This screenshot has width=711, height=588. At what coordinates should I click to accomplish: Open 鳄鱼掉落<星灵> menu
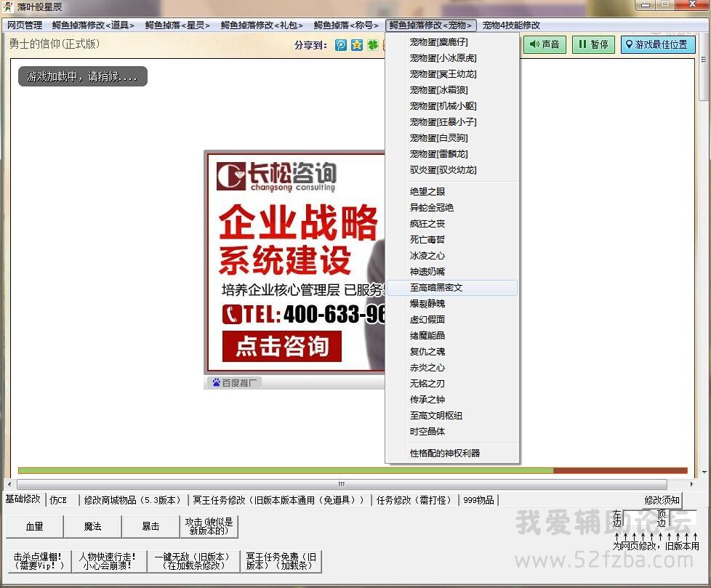pyautogui.click(x=177, y=25)
